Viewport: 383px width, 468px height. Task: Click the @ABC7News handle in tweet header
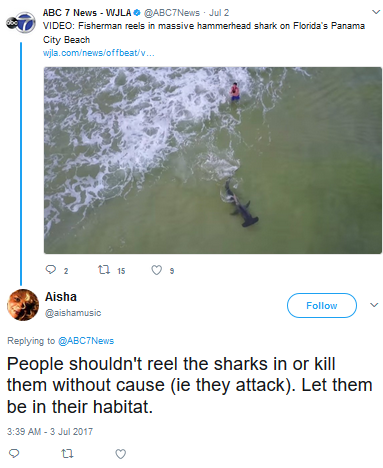coord(171,13)
